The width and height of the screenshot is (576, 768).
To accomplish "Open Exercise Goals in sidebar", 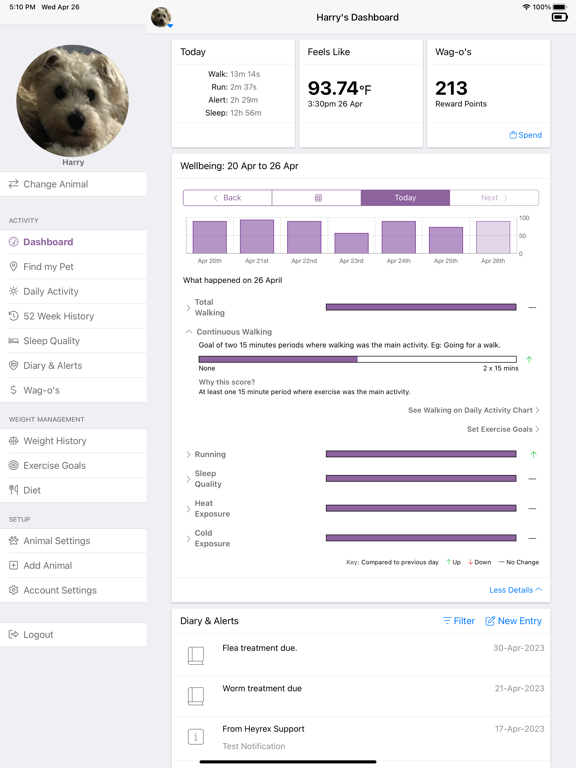I will (x=73, y=465).
